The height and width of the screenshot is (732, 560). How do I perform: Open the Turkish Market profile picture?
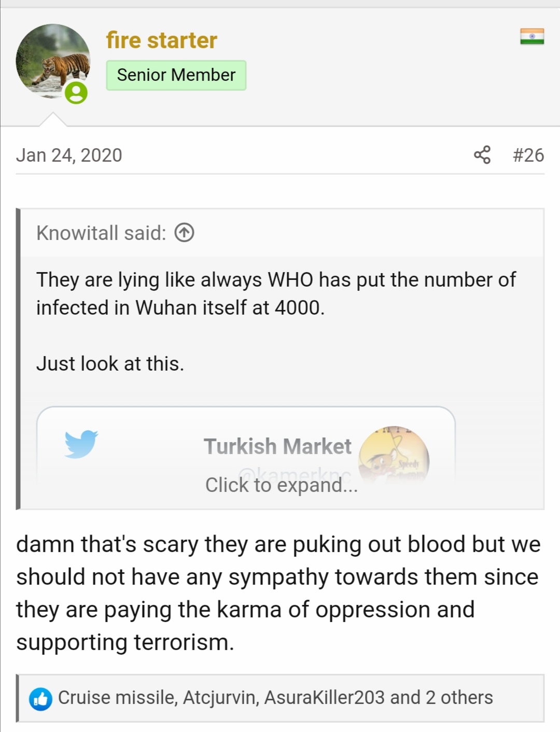(x=394, y=455)
